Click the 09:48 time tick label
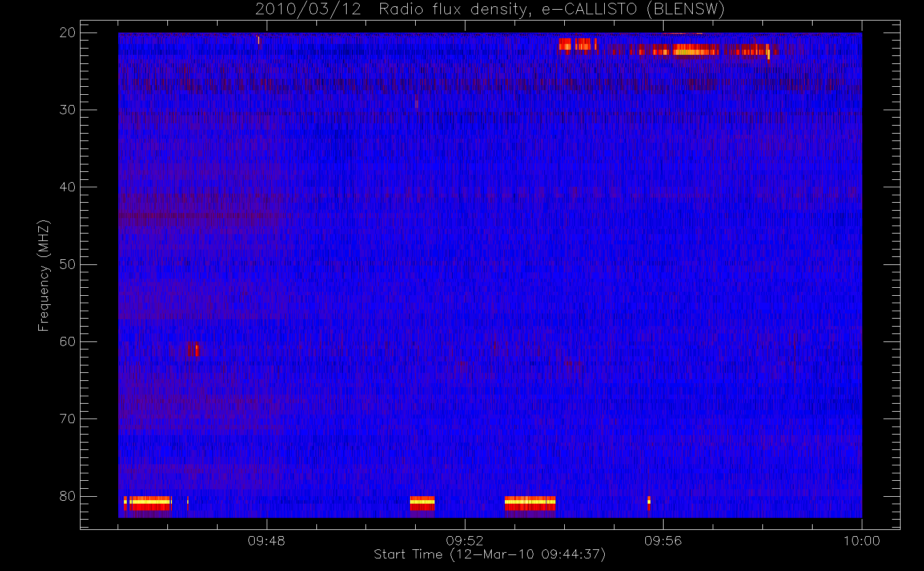 point(266,541)
